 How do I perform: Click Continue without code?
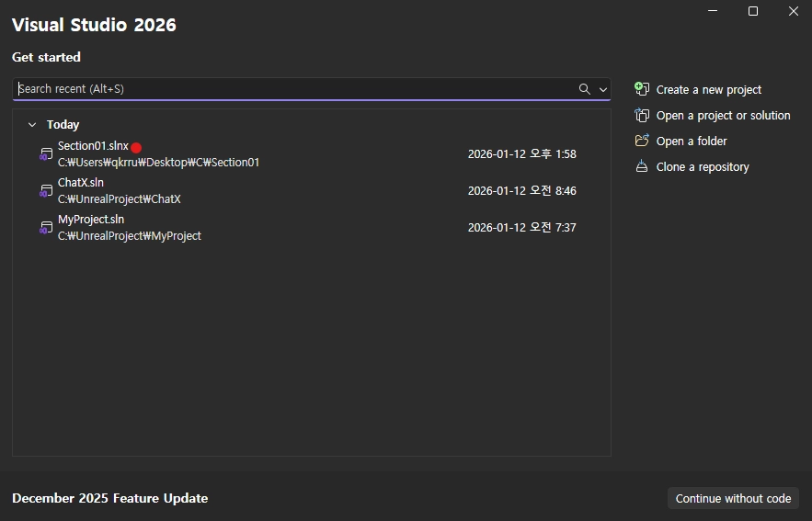point(733,498)
